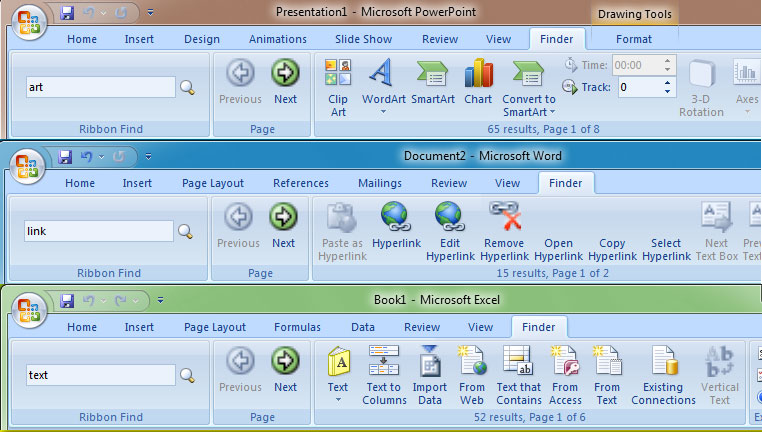This screenshot has height=433, width=762.
Task: Click the Ribbon Find field containing 'text'
Action: [101, 375]
